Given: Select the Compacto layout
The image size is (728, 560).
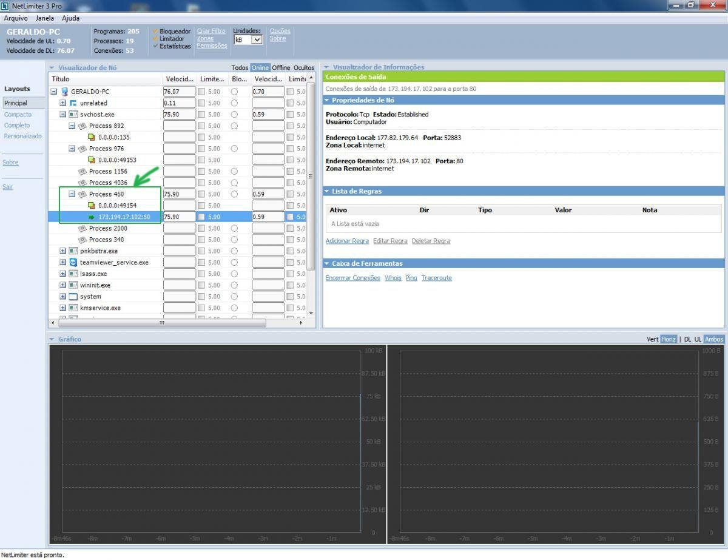Looking at the screenshot, I should pos(18,114).
